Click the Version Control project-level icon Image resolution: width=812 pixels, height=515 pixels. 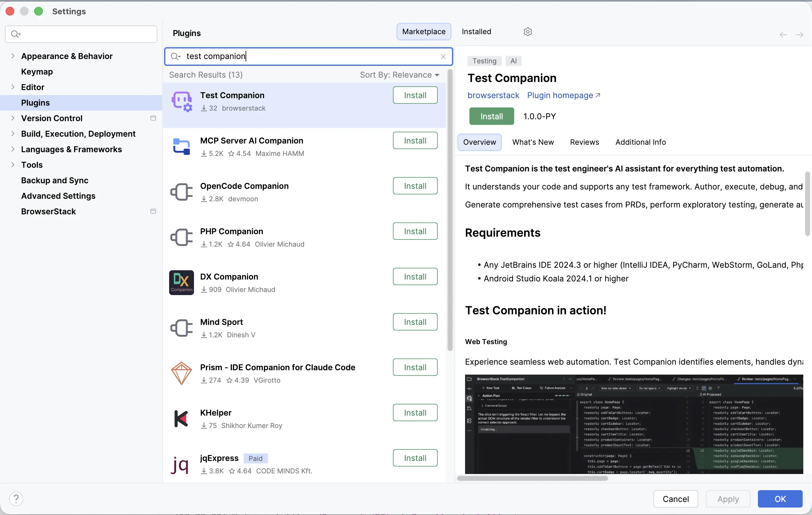[153, 118]
